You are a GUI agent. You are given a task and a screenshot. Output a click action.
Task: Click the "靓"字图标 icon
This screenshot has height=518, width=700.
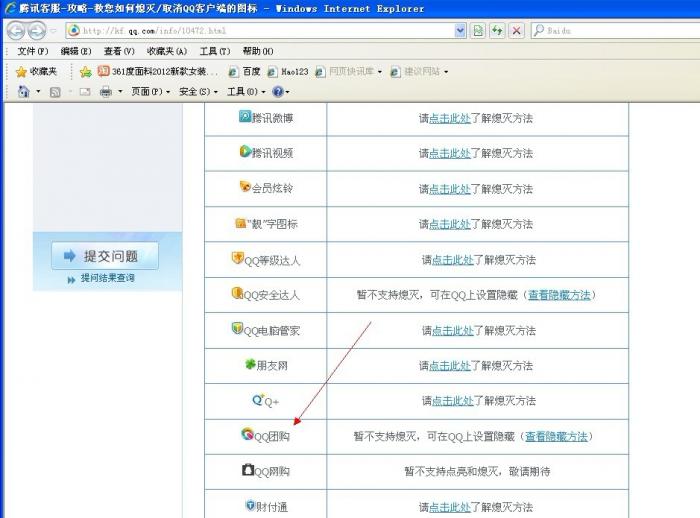(241, 222)
